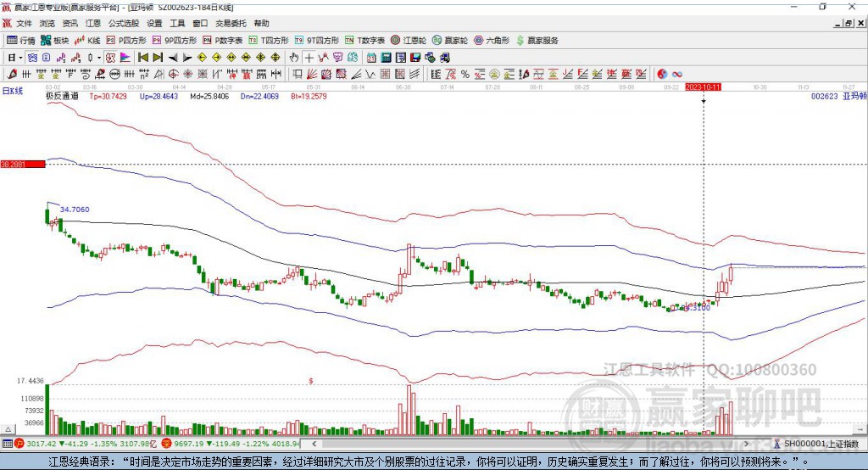Viewport: 868px width, 470px height.
Task: Launch the 江恩轮 Gann wheel
Action: [x=409, y=41]
